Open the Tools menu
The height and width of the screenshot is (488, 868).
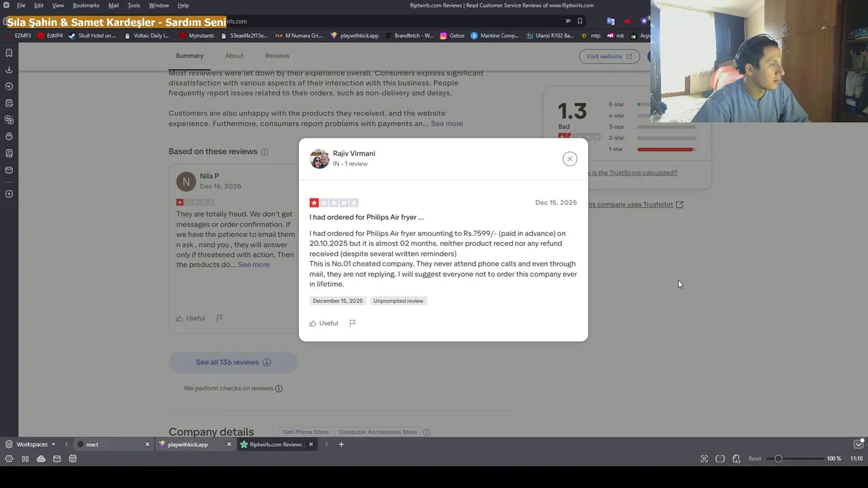coord(134,5)
